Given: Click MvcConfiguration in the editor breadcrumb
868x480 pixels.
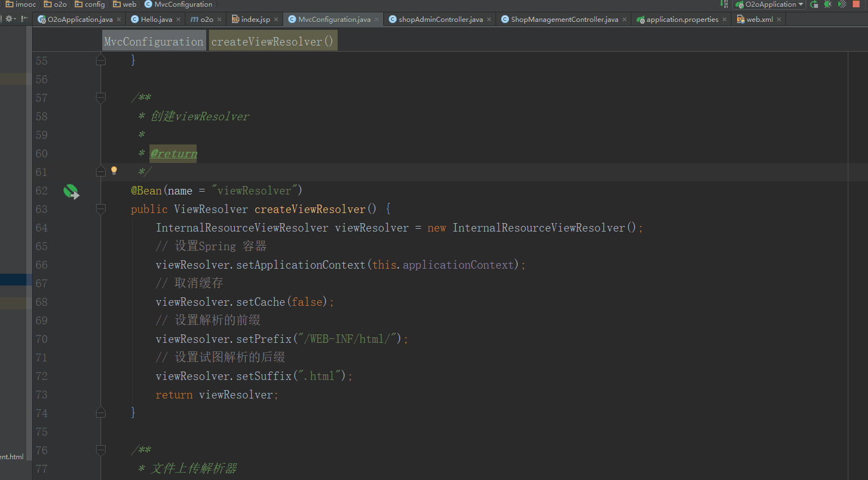Looking at the screenshot, I should 153,42.
